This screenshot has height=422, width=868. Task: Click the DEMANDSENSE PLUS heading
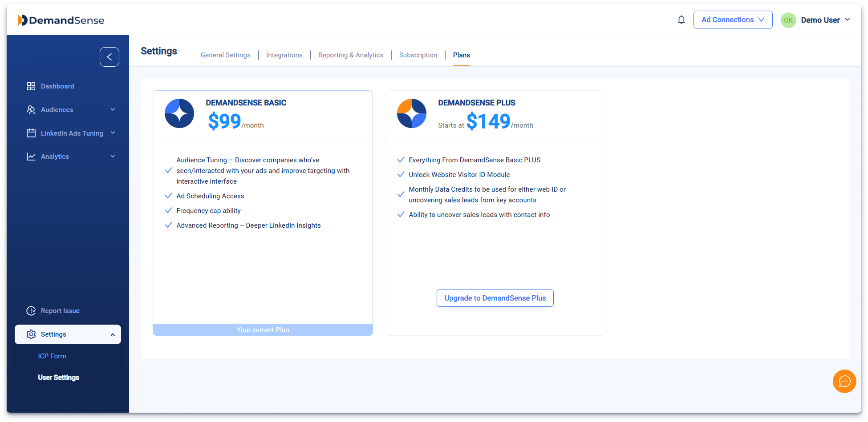click(x=477, y=103)
